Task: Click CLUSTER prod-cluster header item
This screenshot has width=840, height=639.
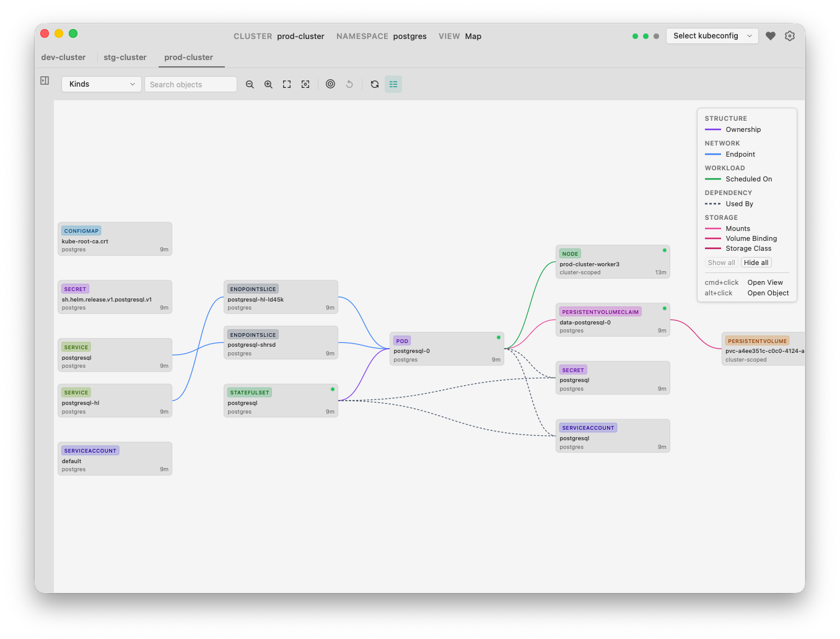Action: pos(279,36)
